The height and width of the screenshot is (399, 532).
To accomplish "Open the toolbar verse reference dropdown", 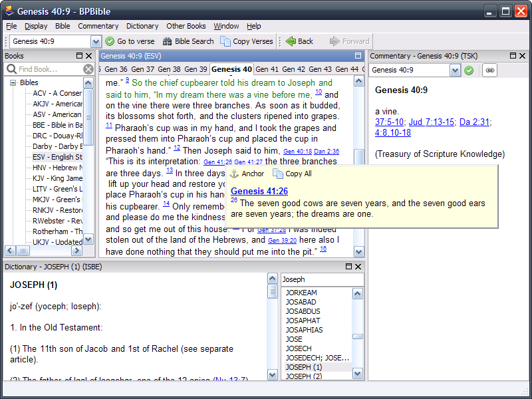I will click(x=95, y=41).
